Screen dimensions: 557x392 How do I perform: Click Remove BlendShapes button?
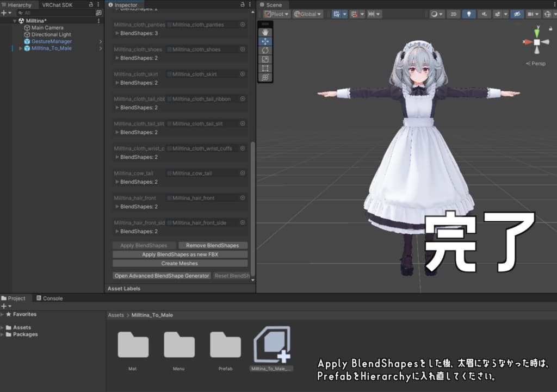pos(213,245)
